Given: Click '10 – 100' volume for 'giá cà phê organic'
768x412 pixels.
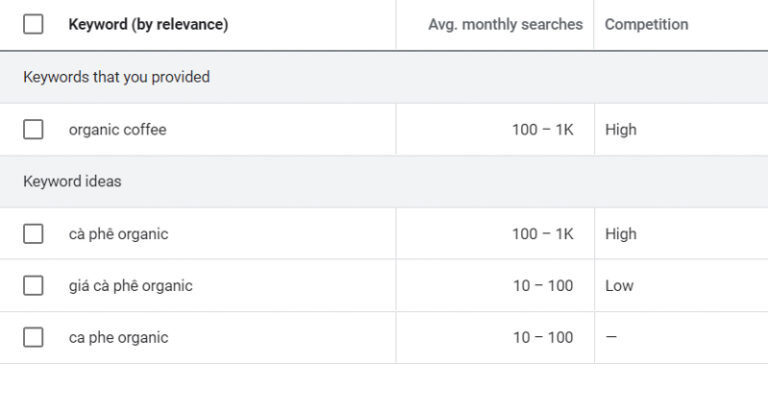Looking at the screenshot, I should click(x=543, y=286).
